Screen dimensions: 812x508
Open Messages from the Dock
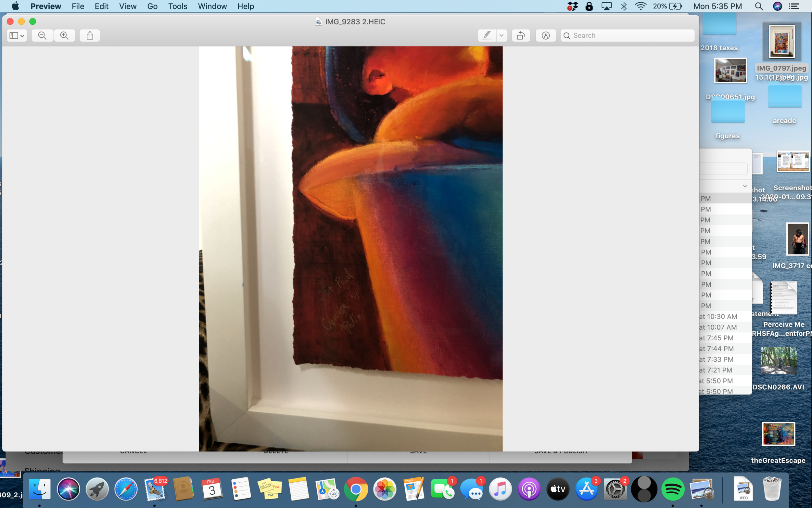(x=471, y=489)
